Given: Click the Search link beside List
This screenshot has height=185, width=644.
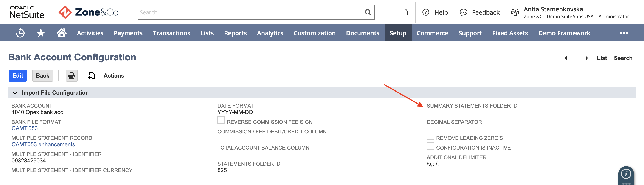Looking at the screenshot, I should point(623,58).
